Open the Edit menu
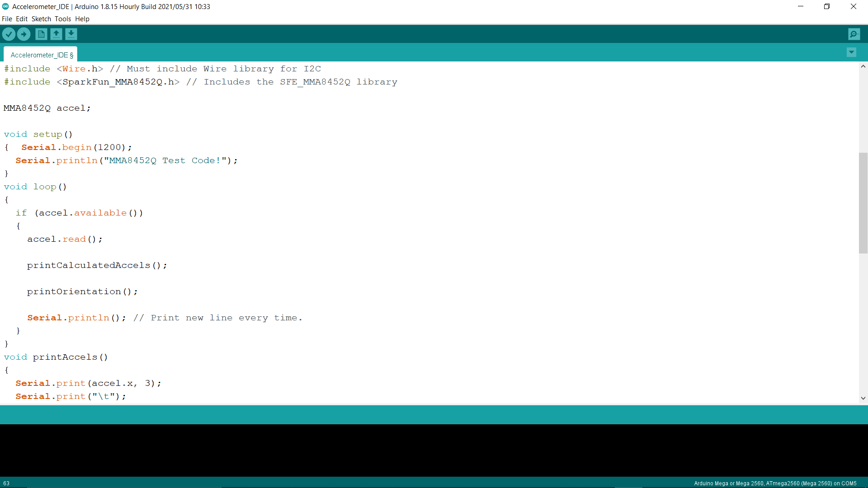Screen dimensions: 868x488 coord(22,19)
